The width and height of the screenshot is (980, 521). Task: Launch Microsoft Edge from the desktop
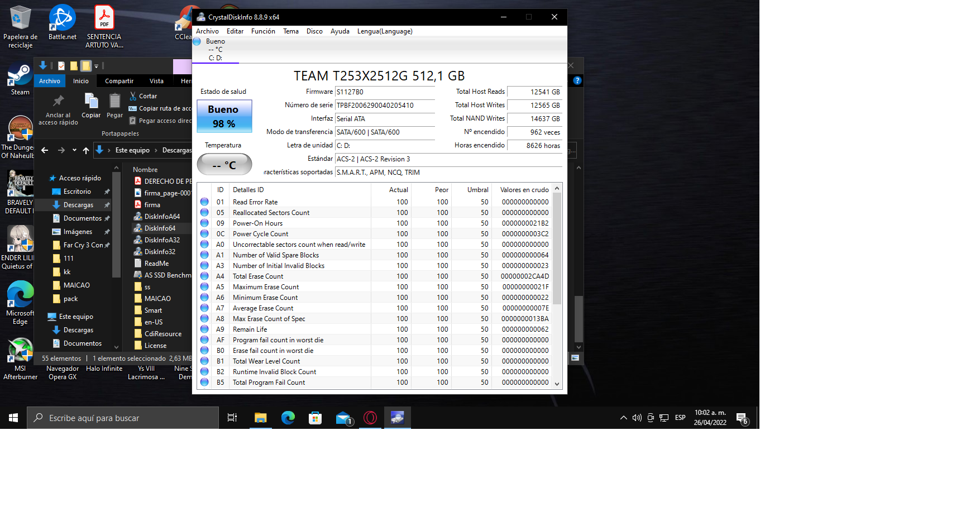coord(20,303)
